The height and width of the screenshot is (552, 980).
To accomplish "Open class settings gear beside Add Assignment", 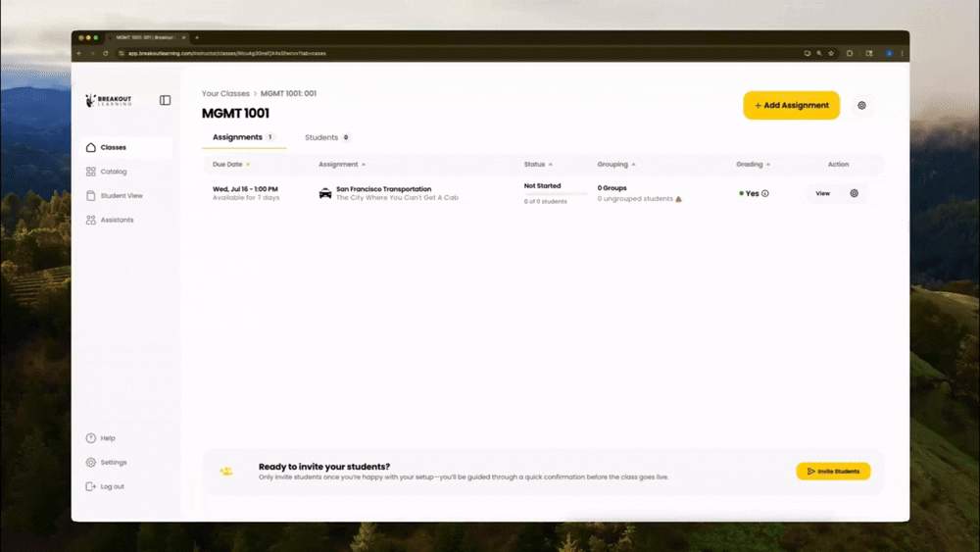I will 861,106.
